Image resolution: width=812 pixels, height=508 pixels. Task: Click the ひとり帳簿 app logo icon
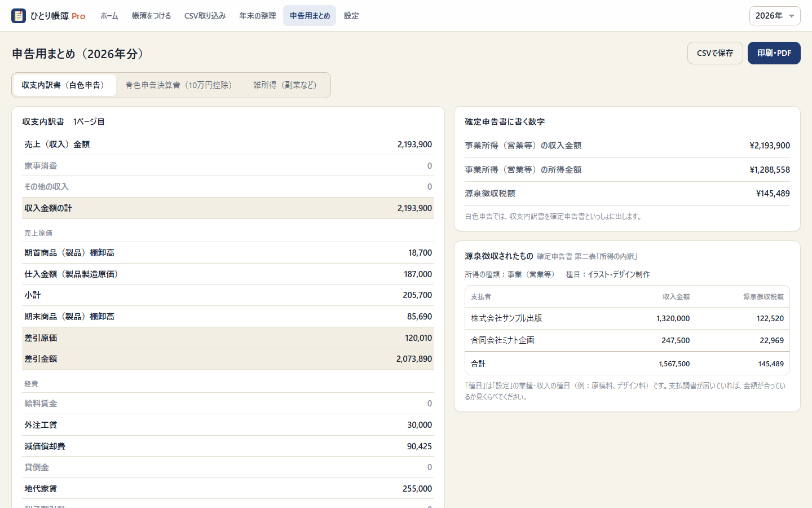pos(19,16)
